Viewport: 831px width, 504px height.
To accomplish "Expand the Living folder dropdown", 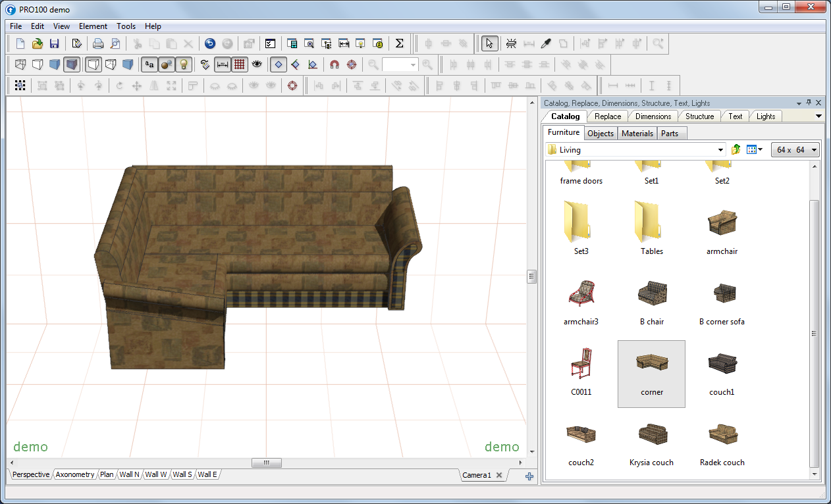I will pyautogui.click(x=720, y=150).
